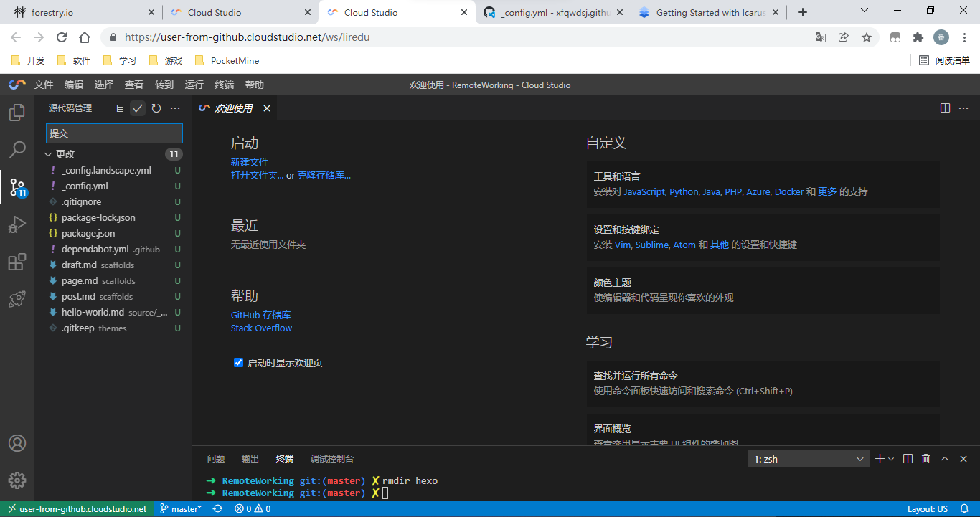Image resolution: width=980 pixels, height=517 pixels.
Task: Open the Explorer view in the activity bar
Action: tap(17, 113)
